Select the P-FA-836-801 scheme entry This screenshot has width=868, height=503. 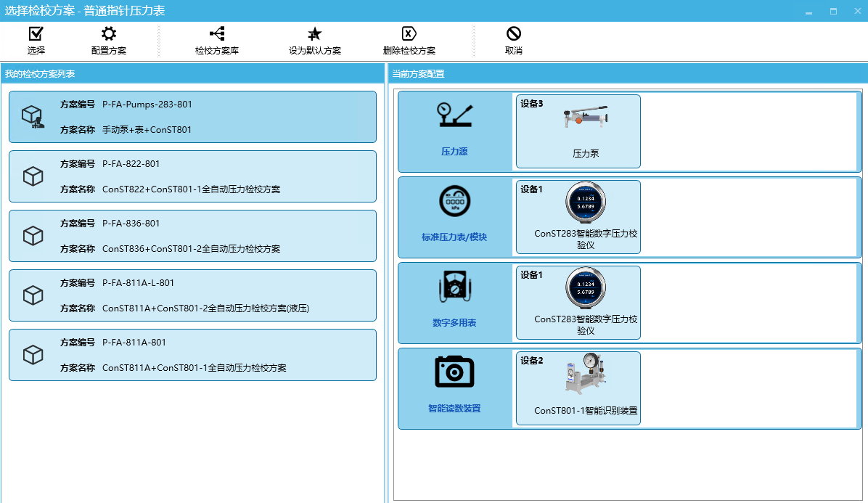192,236
